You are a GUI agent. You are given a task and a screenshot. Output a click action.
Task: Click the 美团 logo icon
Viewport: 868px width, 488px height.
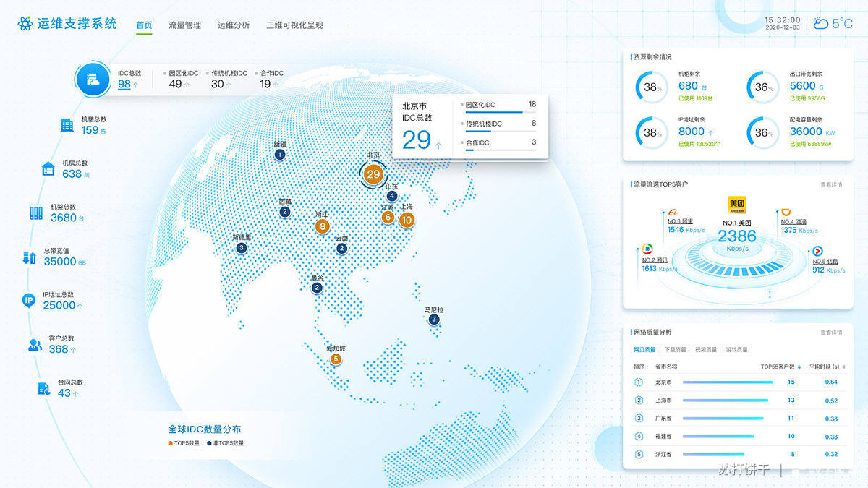(x=736, y=205)
